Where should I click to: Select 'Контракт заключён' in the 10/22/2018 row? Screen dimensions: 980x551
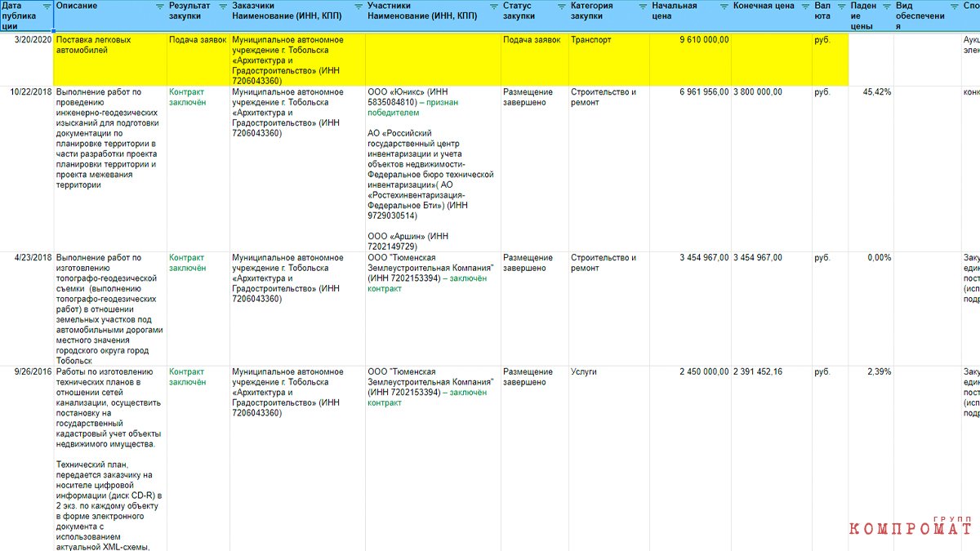pyautogui.click(x=198, y=168)
